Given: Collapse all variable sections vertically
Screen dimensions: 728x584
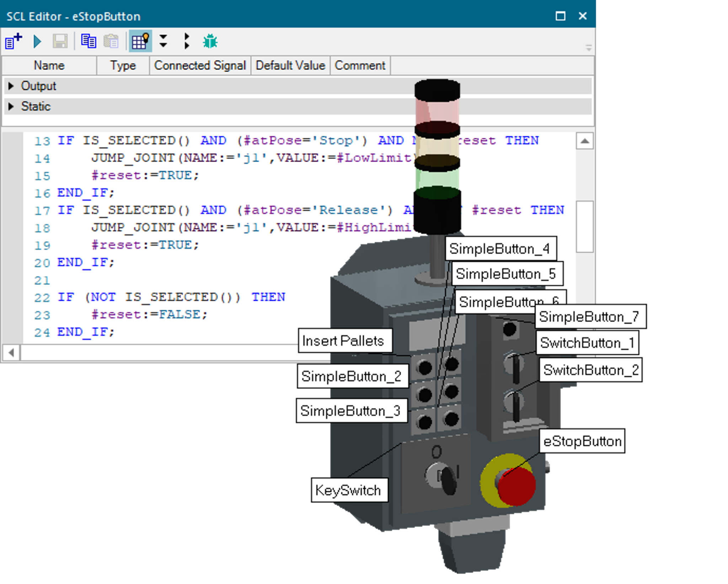Looking at the screenshot, I should [x=163, y=42].
